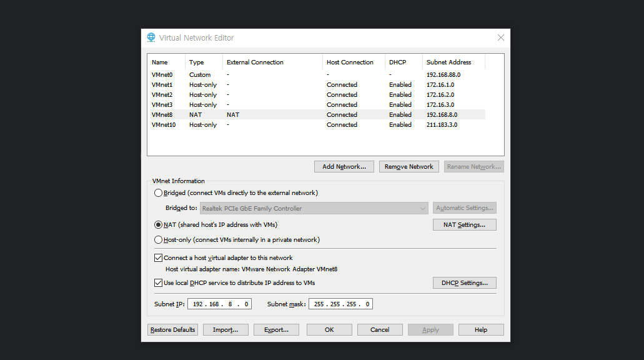
Task: Click the Subnet IP input field
Action: 219,304
